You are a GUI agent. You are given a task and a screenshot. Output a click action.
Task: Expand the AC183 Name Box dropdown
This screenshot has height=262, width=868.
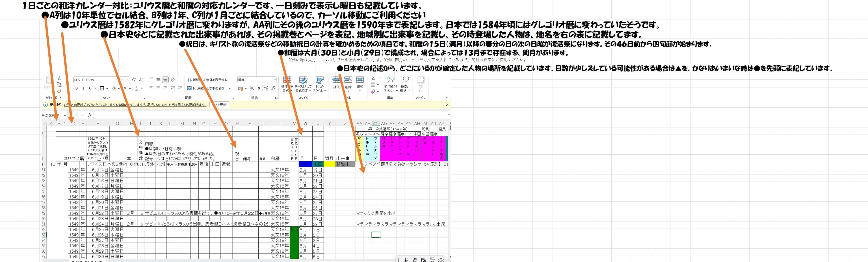(x=65, y=115)
